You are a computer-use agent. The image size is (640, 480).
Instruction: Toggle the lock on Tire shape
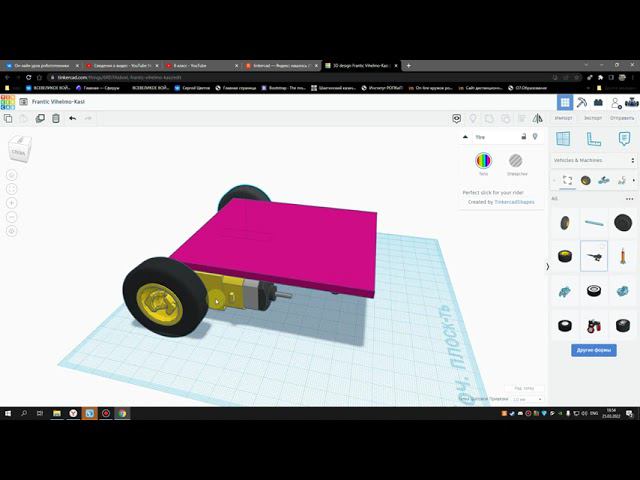524,137
